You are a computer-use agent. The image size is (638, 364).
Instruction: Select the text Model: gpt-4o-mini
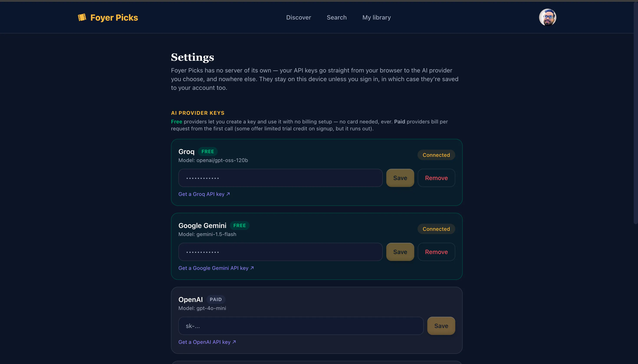pos(202,308)
